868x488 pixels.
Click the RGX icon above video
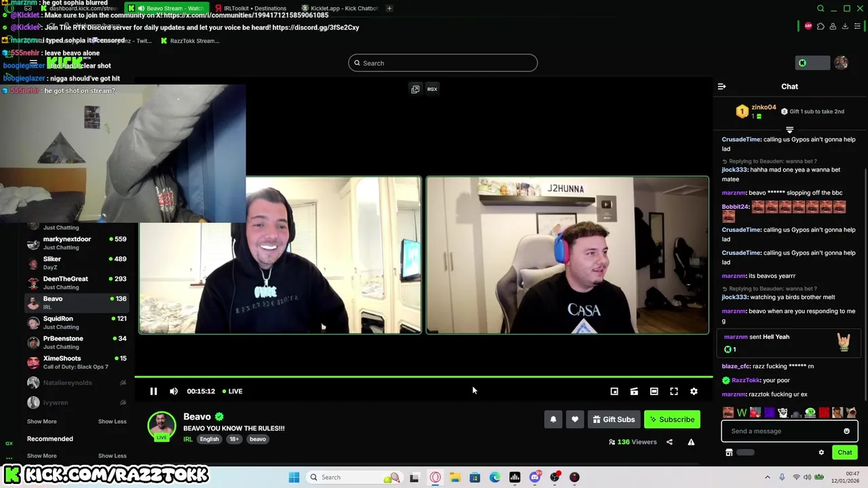click(x=432, y=89)
